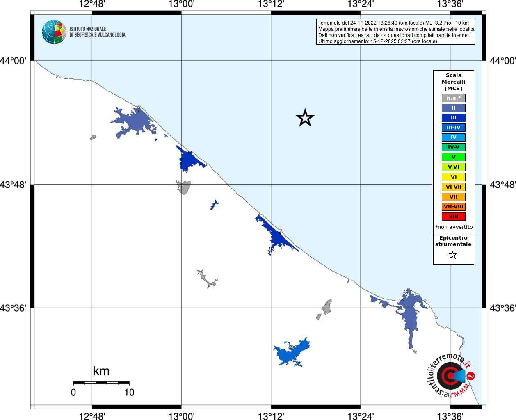This screenshot has height=420, width=516.
Task: Click the red VIII legend swatch
Action: [453, 217]
